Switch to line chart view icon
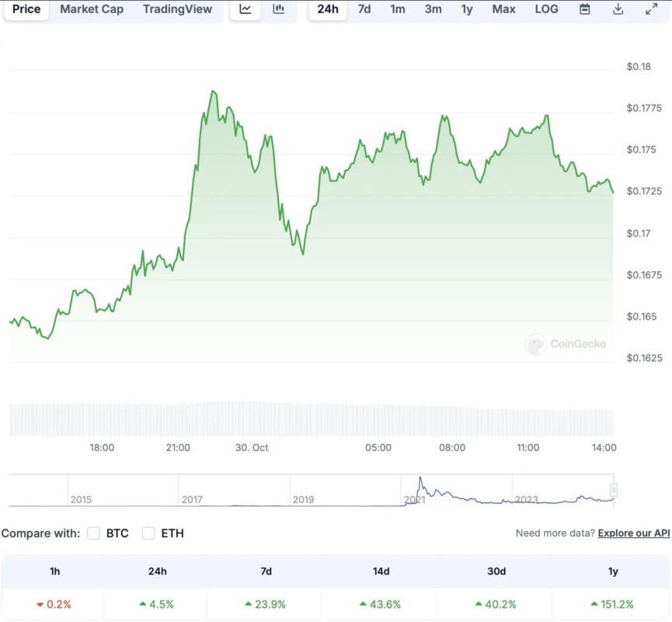 click(x=245, y=9)
